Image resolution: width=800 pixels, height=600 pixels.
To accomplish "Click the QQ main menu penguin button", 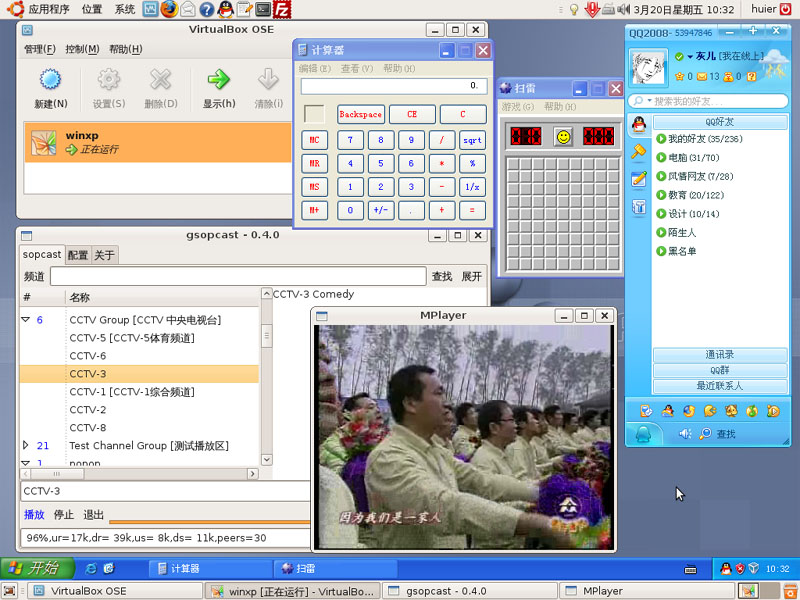I will 643,434.
